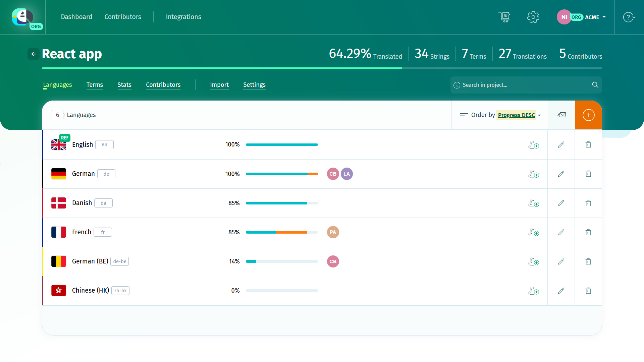Viewport: 644px width, 362px height.
Task: Click the CB avatar on German (BE)
Action: tap(333, 261)
